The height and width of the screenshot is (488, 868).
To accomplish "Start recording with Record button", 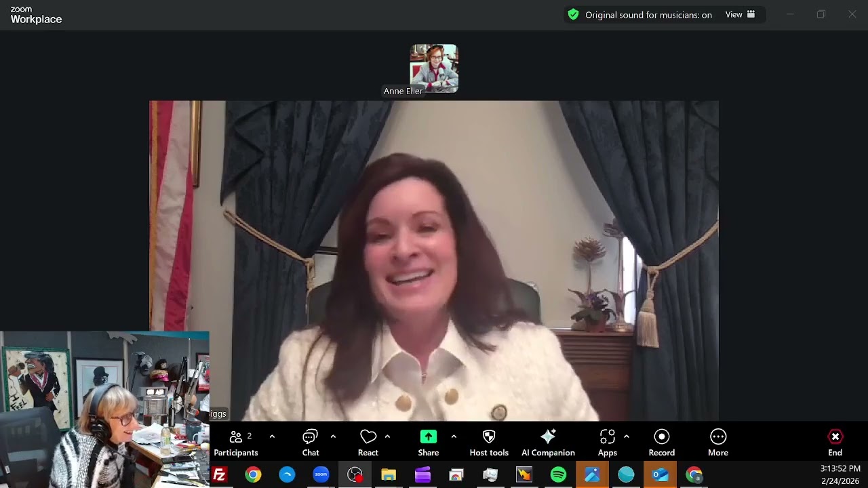I will tap(662, 443).
